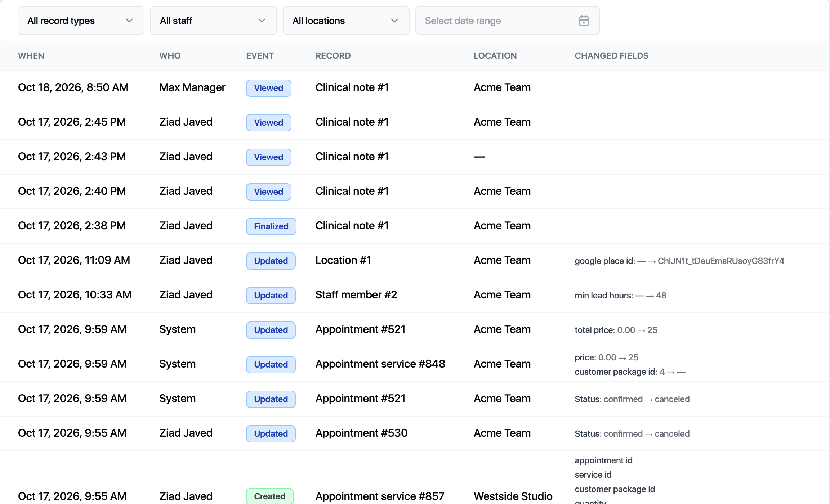This screenshot has height=504, width=830.
Task: Click the Updated badge for Location #1
Action: coord(271,261)
